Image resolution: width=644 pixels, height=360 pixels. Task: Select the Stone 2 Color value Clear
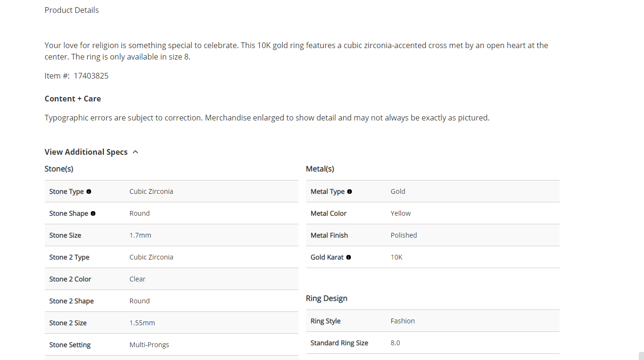pyautogui.click(x=137, y=279)
